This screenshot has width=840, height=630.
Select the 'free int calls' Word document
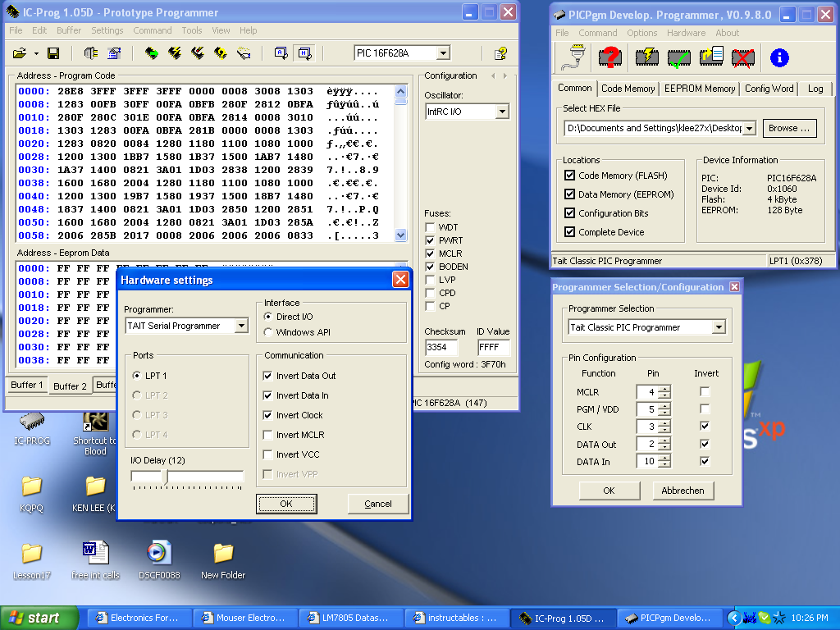95,559
